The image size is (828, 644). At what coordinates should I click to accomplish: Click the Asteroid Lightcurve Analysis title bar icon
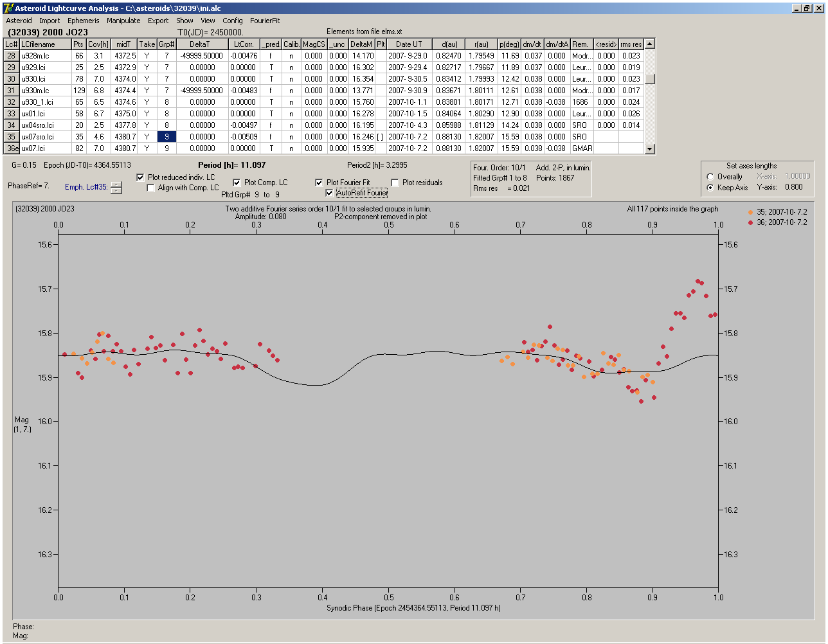8,8
